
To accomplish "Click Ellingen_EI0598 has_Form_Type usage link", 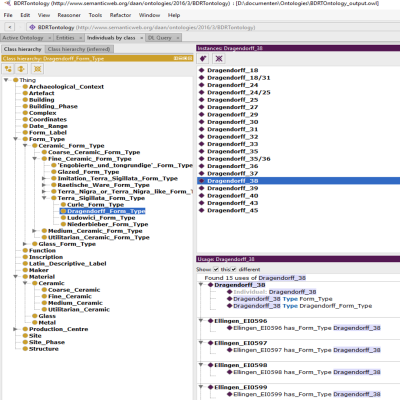I will pyautogui.click(x=307, y=372).
